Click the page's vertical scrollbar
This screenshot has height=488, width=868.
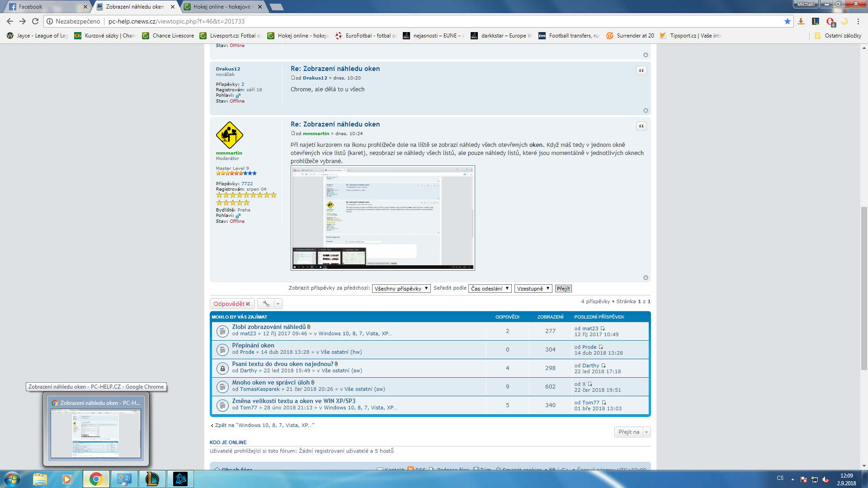coord(864,289)
